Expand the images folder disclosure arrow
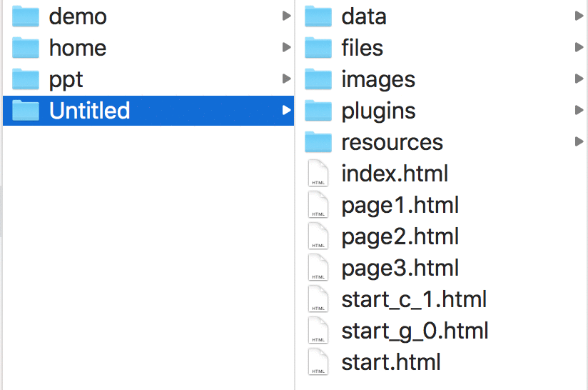The image size is (588, 390). [579, 79]
